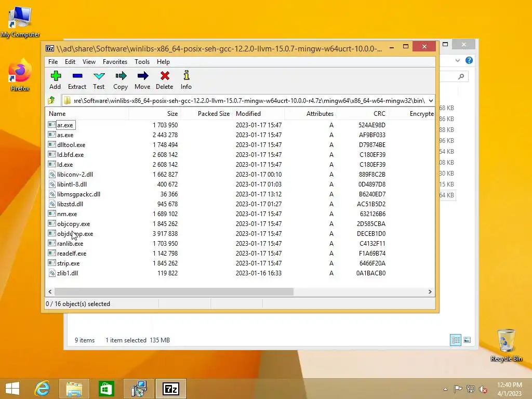Click the Explorer search magnifier
The width and height of the screenshot is (532, 399).
(461, 77)
